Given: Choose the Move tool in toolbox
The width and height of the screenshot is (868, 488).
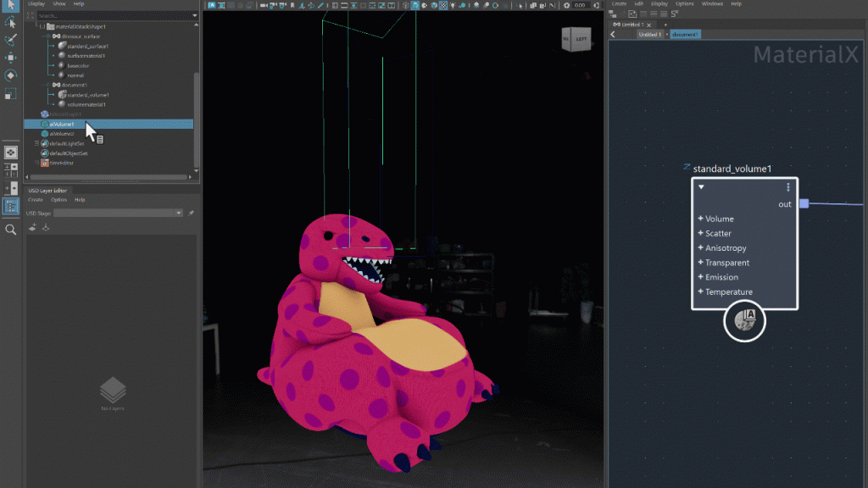Looking at the screenshot, I should click(x=11, y=58).
